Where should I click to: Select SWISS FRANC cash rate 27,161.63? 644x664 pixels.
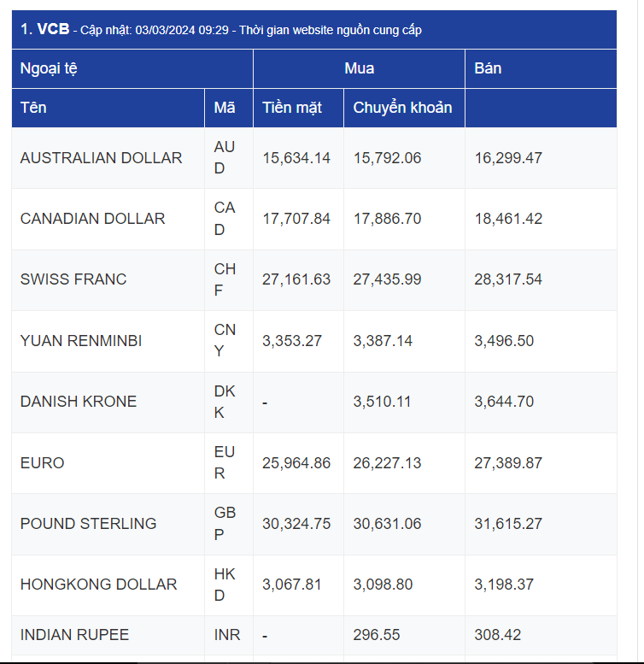point(296,279)
